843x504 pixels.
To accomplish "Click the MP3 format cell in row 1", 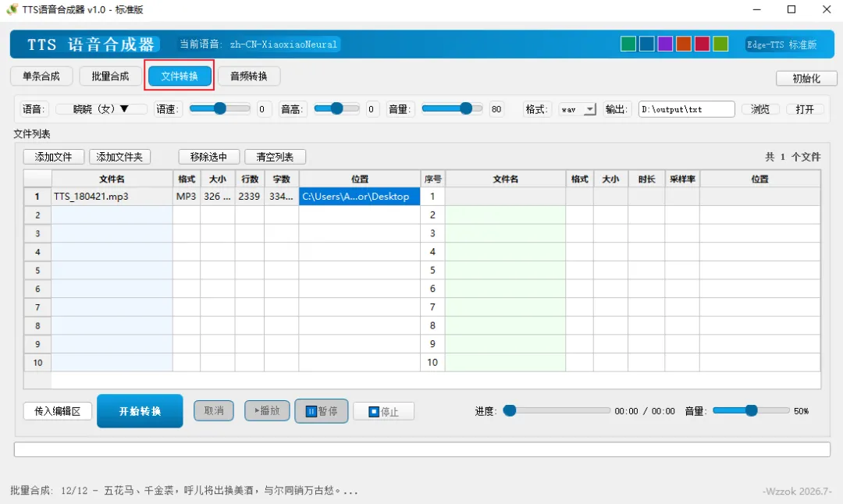I will point(186,196).
